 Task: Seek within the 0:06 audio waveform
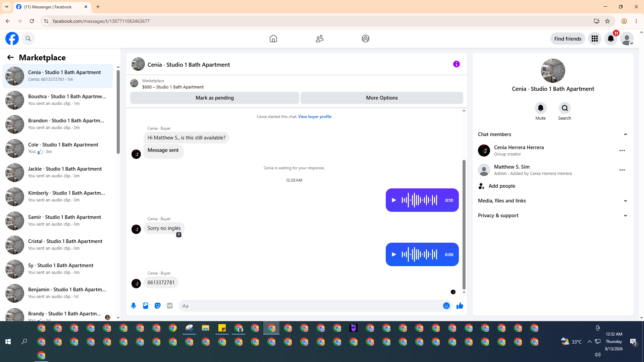tap(419, 254)
